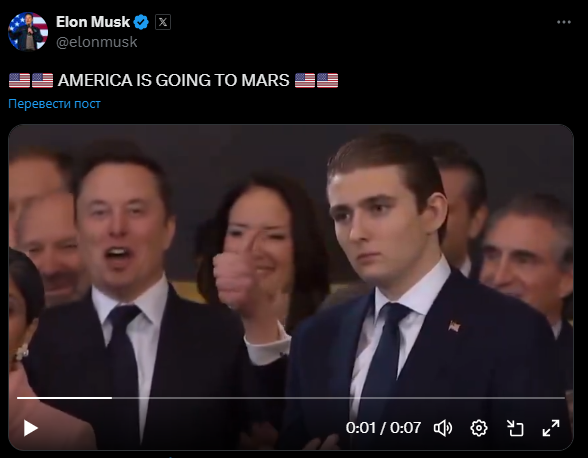This screenshot has height=458, width=588.
Task: Click the Перевести пост translate link
Action: point(54,104)
